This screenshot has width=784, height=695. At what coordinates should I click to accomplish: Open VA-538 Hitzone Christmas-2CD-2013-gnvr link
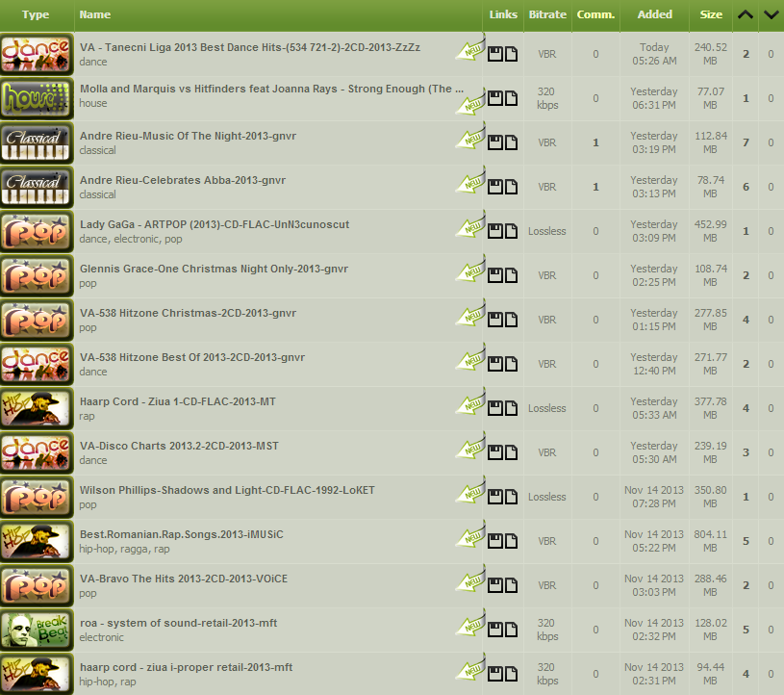coord(188,313)
